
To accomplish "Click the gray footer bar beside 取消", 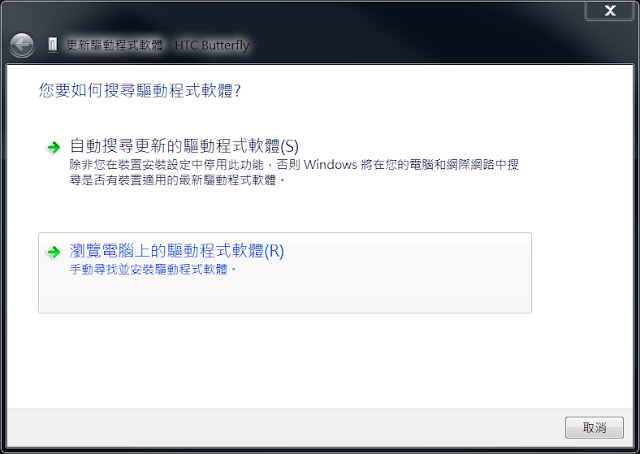I will click(x=286, y=427).
